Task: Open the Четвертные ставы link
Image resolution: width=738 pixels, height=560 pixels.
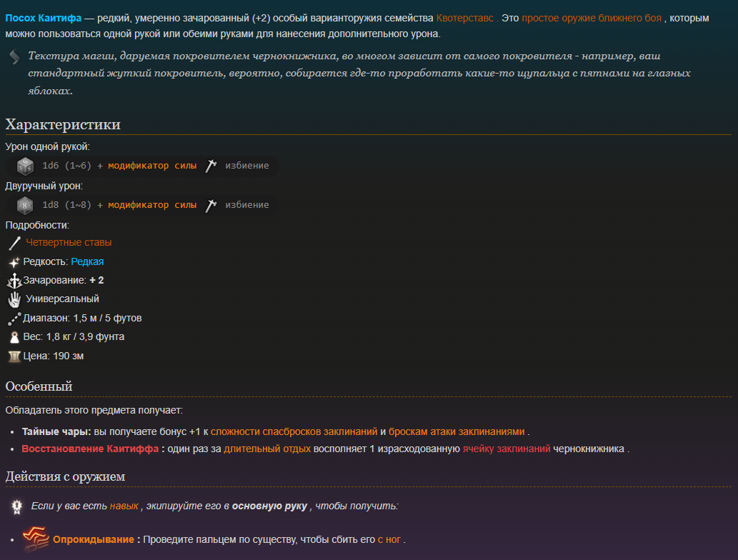Action: (x=69, y=242)
